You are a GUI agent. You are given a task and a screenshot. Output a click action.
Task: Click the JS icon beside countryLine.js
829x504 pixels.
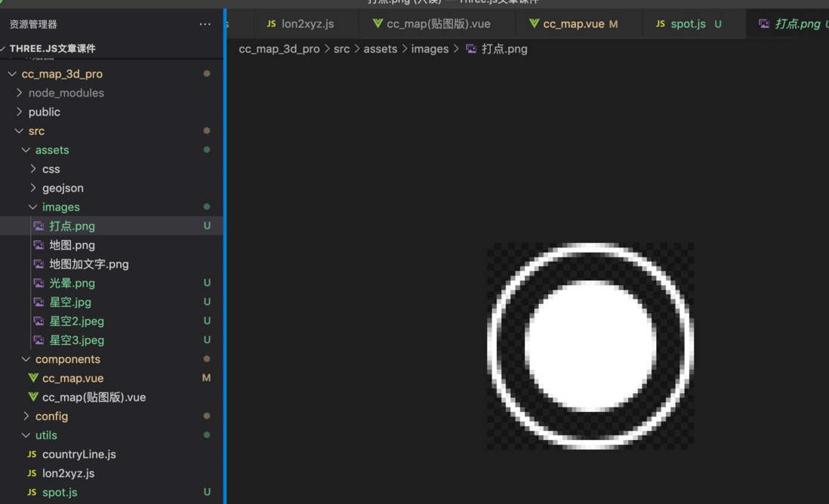point(32,454)
